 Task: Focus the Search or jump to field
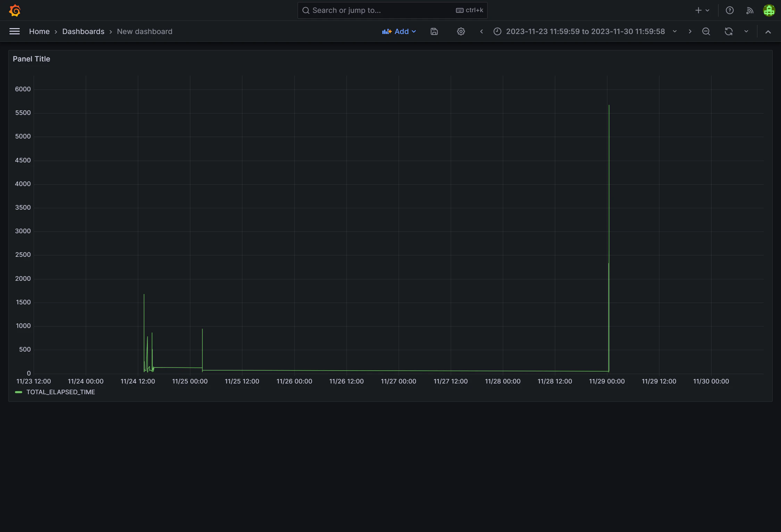pos(392,10)
